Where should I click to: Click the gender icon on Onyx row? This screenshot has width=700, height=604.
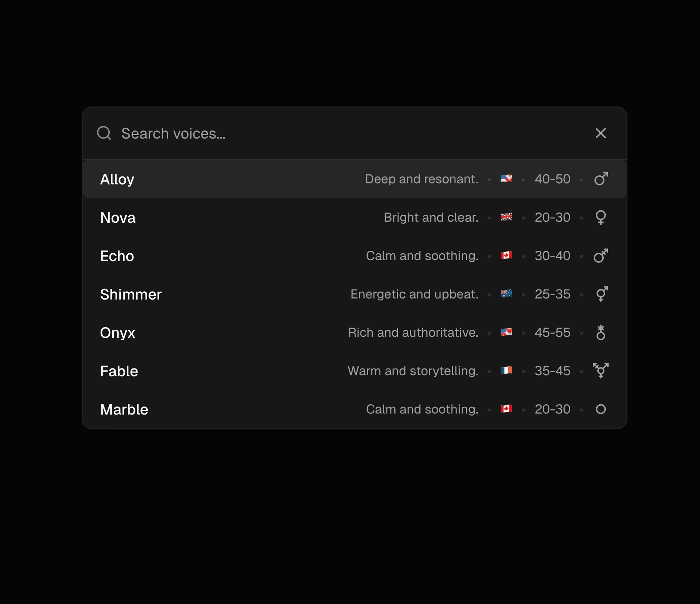point(601,332)
